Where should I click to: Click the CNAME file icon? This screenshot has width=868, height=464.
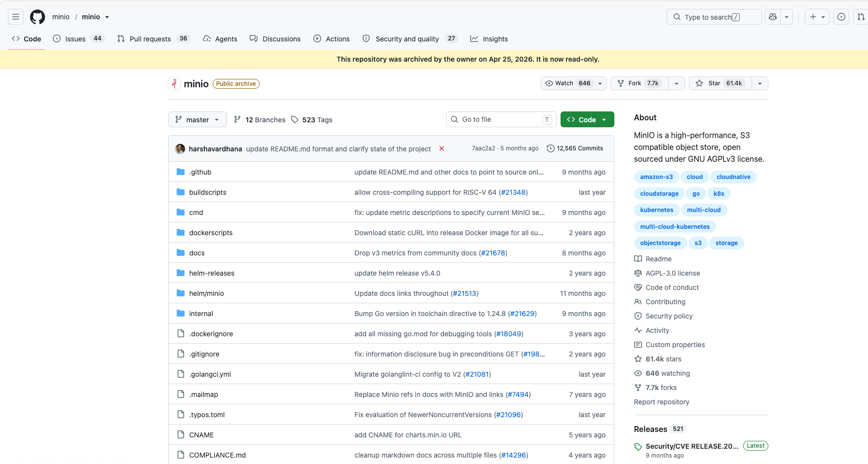click(x=181, y=435)
